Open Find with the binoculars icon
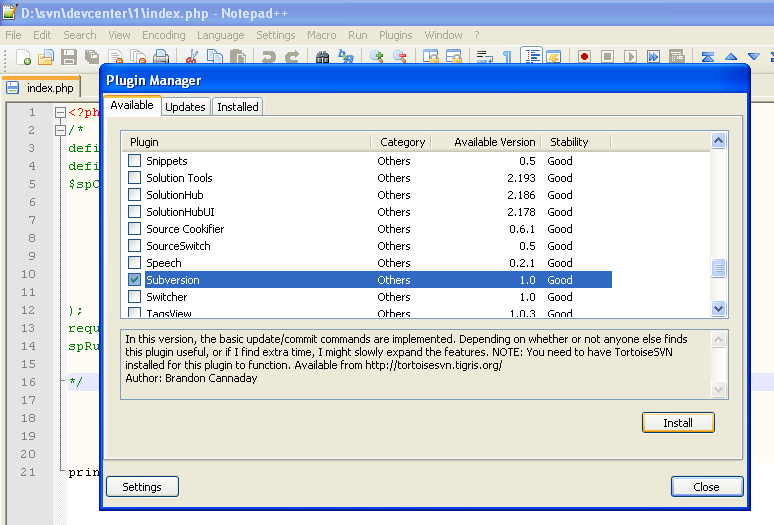Screen dimensions: 774x525 [x=322, y=57]
